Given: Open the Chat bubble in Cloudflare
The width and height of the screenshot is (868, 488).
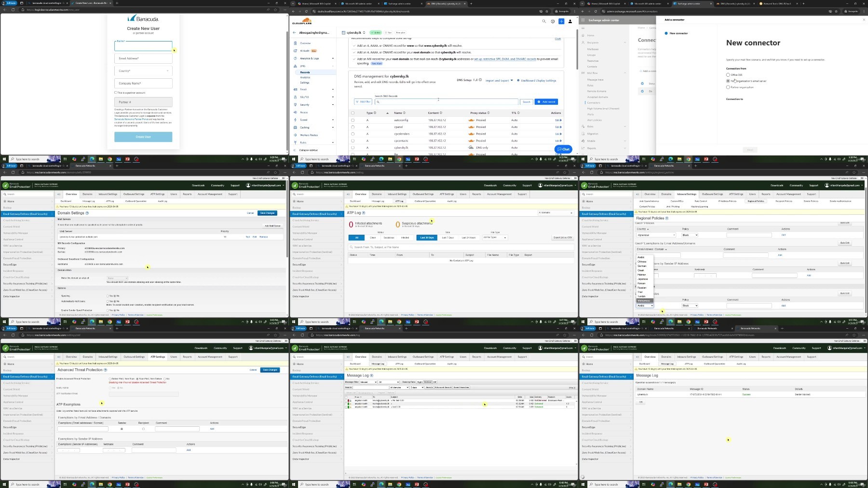Looking at the screenshot, I should pos(563,149).
